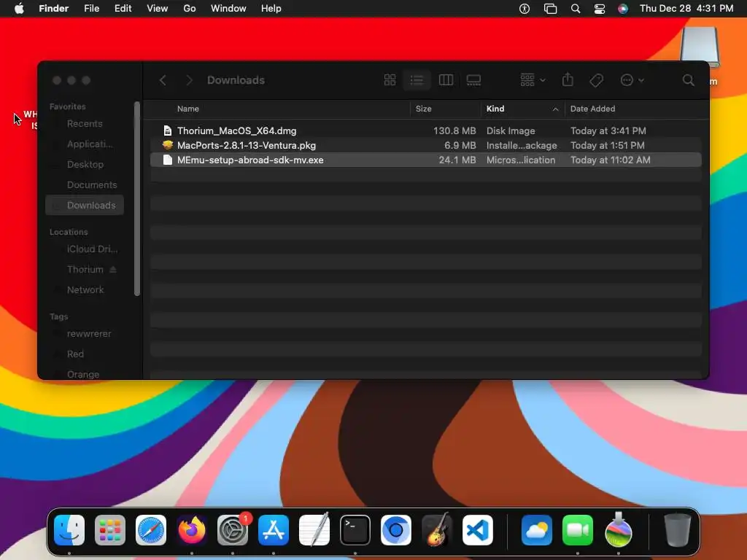Sort by the Name column header
The height and width of the screenshot is (560, 747).
pyautogui.click(x=188, y=109)
